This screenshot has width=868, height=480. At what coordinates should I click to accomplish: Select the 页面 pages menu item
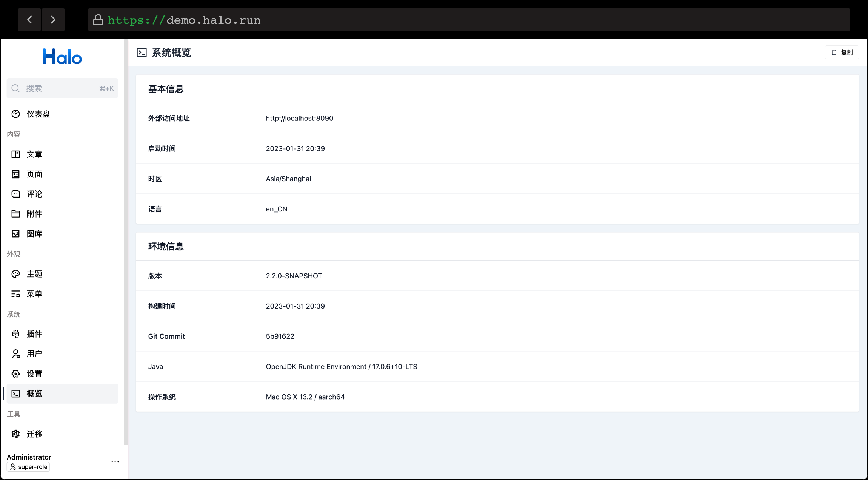pyautogui.click(x=34, y=174)
